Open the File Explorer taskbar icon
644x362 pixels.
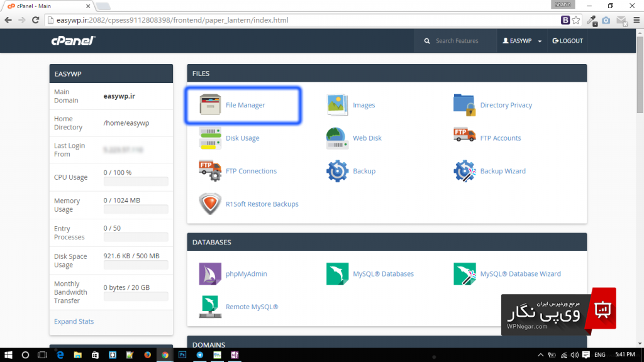pos(77,355)
